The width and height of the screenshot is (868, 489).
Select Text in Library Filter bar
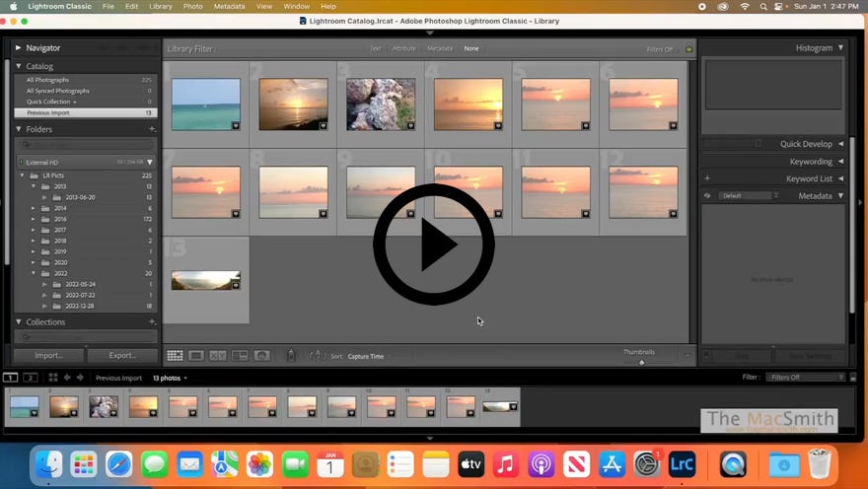(x=376, y=48)
